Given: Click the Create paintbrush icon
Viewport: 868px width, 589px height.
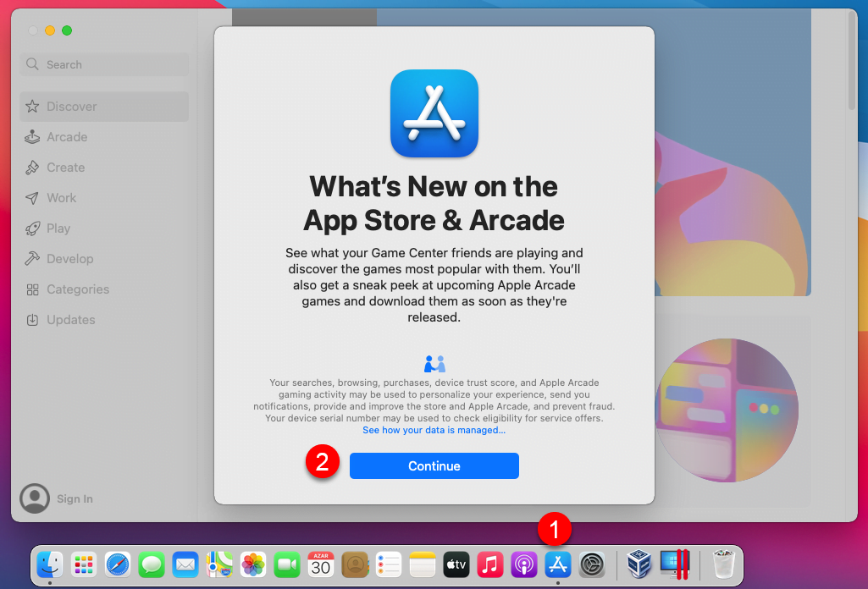Looking at the screenshot, I should point(33,167).
